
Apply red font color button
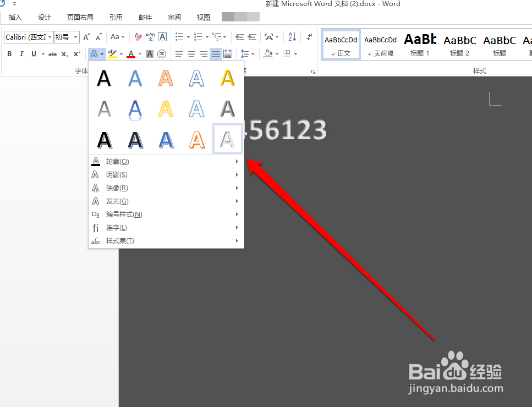tap(131, 54)
